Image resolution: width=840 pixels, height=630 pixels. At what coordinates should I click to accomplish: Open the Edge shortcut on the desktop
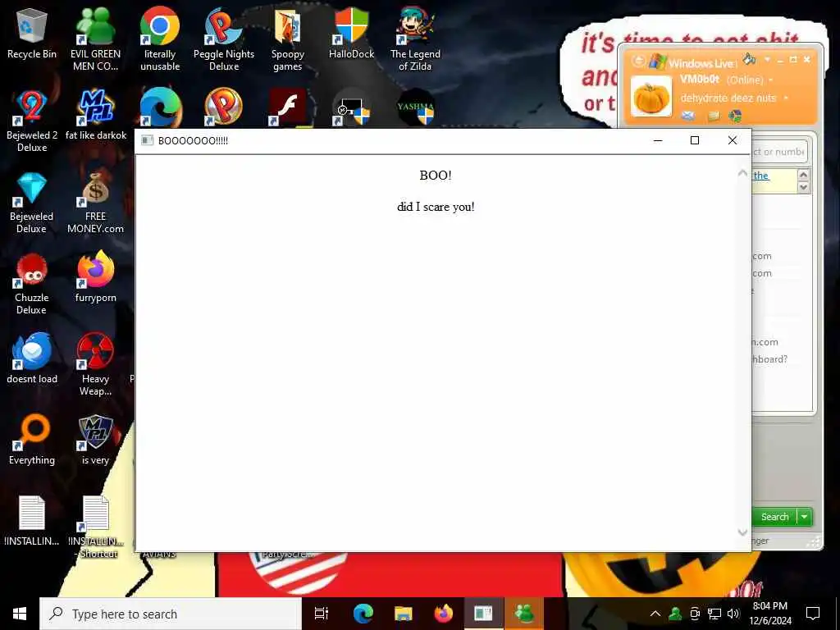160,107
